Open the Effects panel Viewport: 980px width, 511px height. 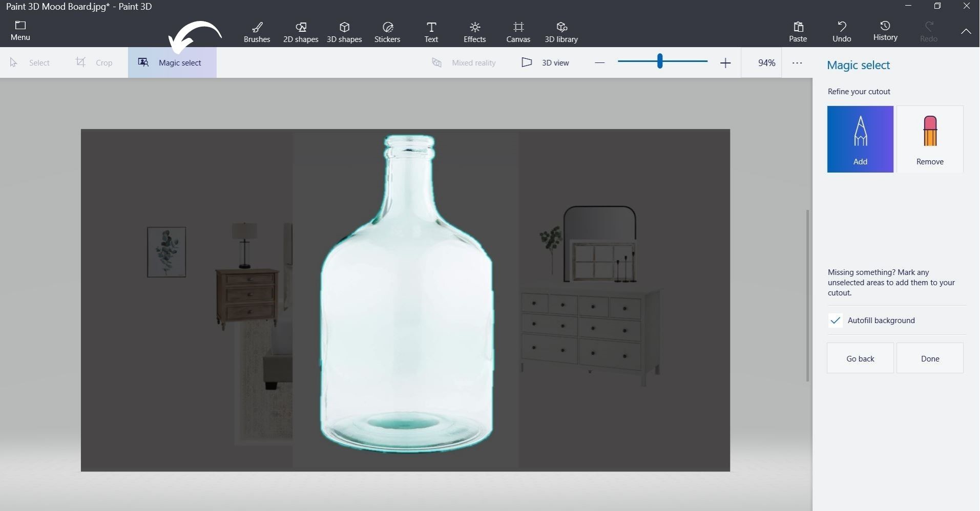(475, 32)
